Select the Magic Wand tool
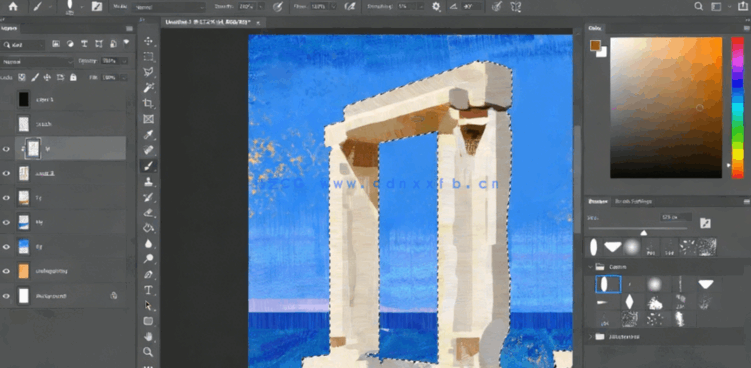The image size is (751, 368). pos(148,87)
